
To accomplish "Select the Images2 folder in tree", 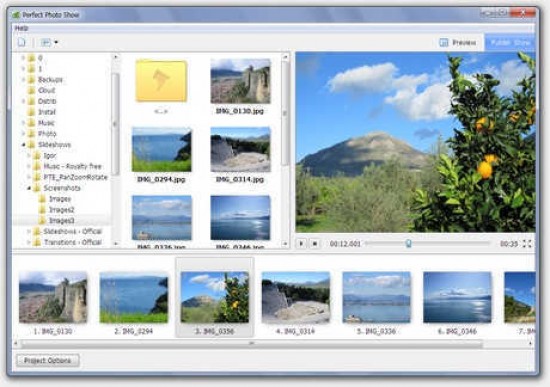I will pos(61,210).
